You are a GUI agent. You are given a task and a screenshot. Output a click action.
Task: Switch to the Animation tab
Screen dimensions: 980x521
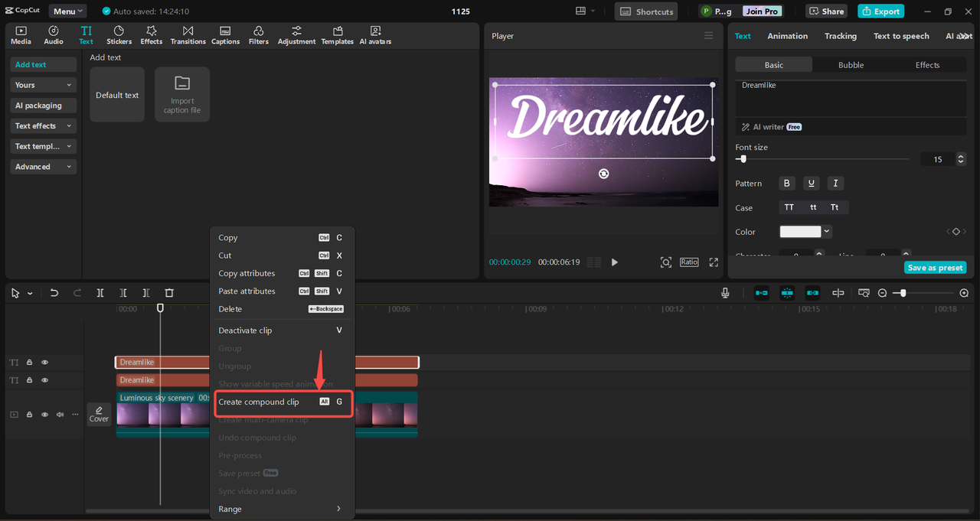787,36
